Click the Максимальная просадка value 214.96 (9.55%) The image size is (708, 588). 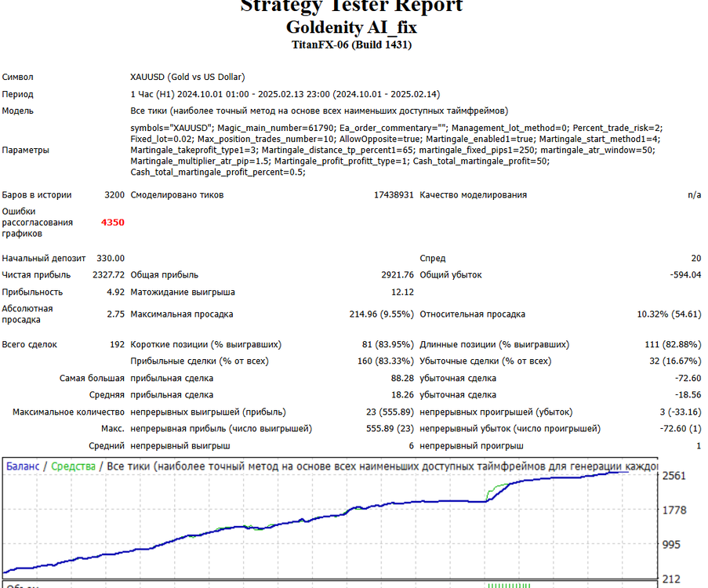[x=382, y=314]
